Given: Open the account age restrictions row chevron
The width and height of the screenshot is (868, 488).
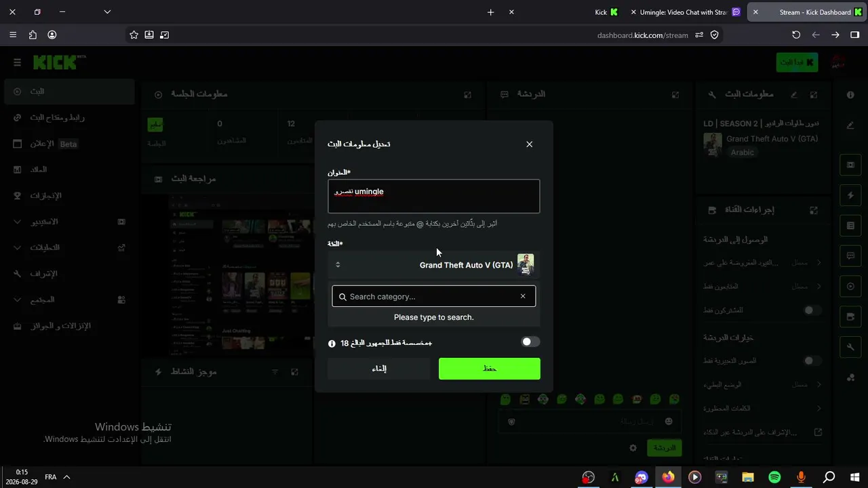Looking at the screenshot, I should pyautogui.click(x=818, y=262).
